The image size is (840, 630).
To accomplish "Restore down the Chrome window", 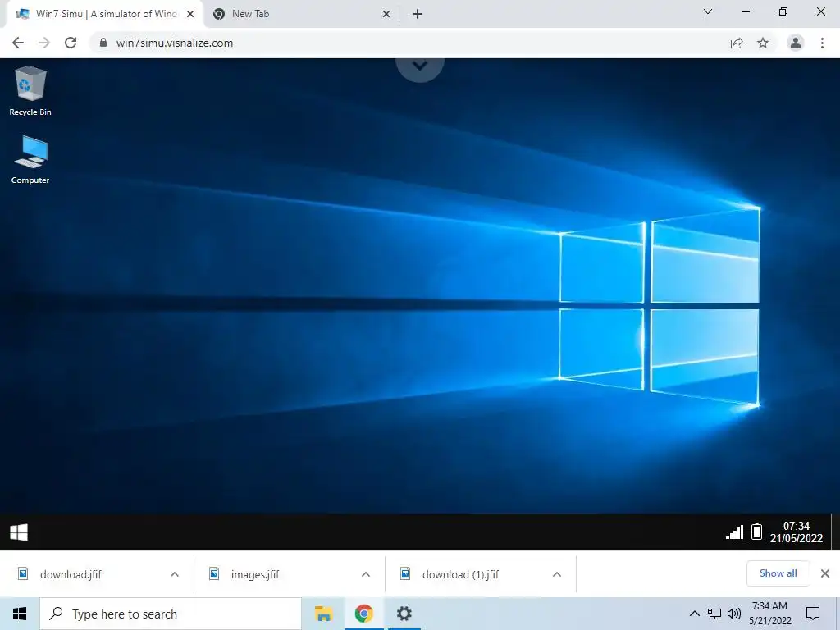I will [x=783, y=11].
